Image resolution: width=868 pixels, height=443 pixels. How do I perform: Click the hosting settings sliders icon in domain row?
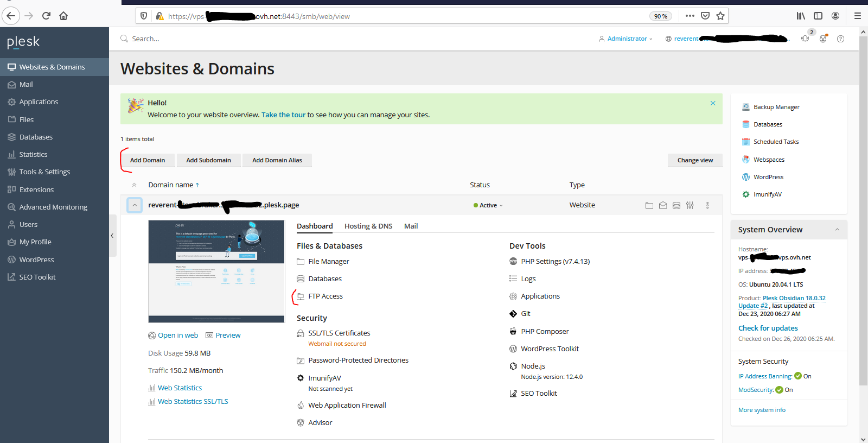pos(690,205)
